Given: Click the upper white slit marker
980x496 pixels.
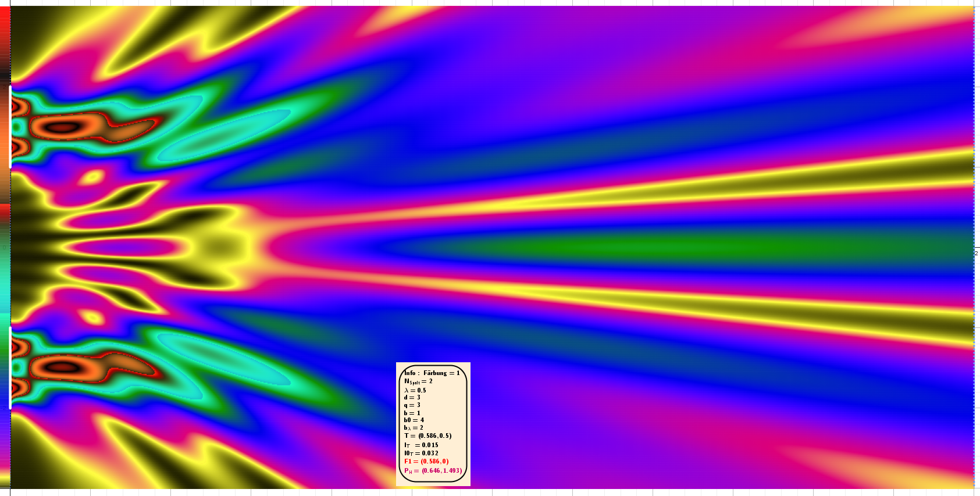Looking at the screenshot, I should (10, 127).
